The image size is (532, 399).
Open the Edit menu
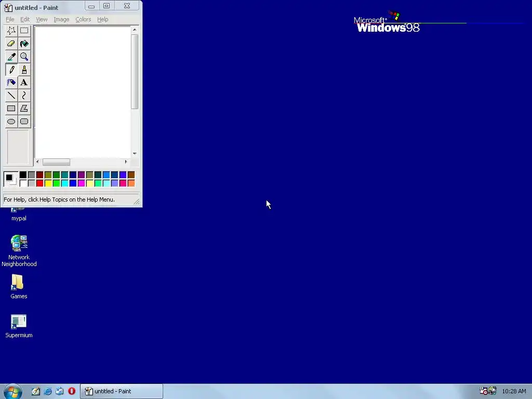(x=25, y=19)
